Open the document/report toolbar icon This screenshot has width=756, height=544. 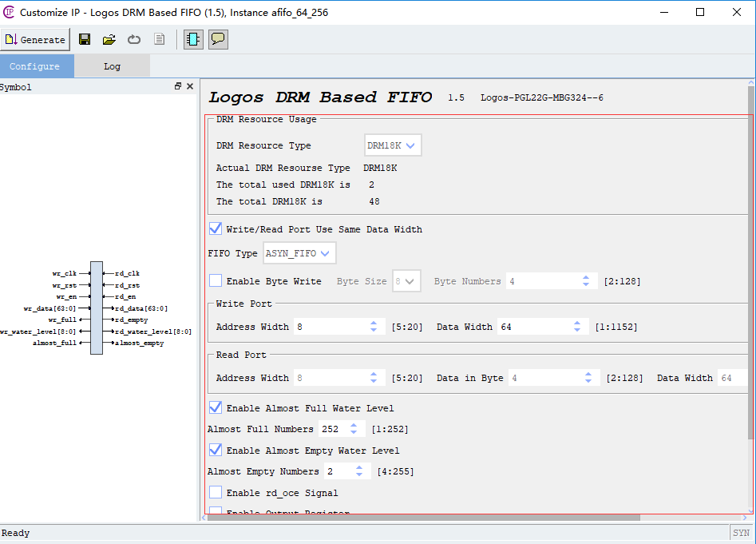(159, 39)
